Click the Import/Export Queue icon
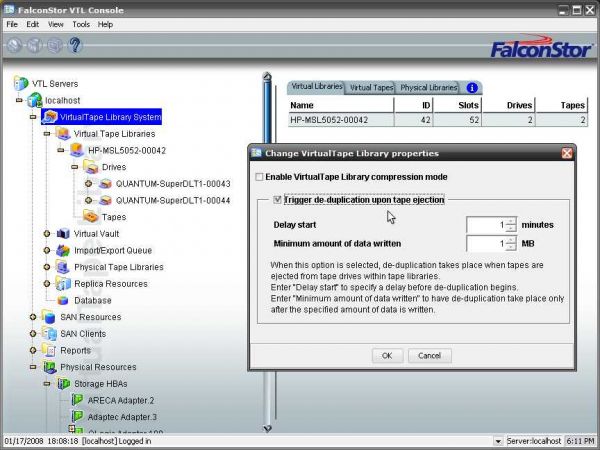 tap(63, 250)
